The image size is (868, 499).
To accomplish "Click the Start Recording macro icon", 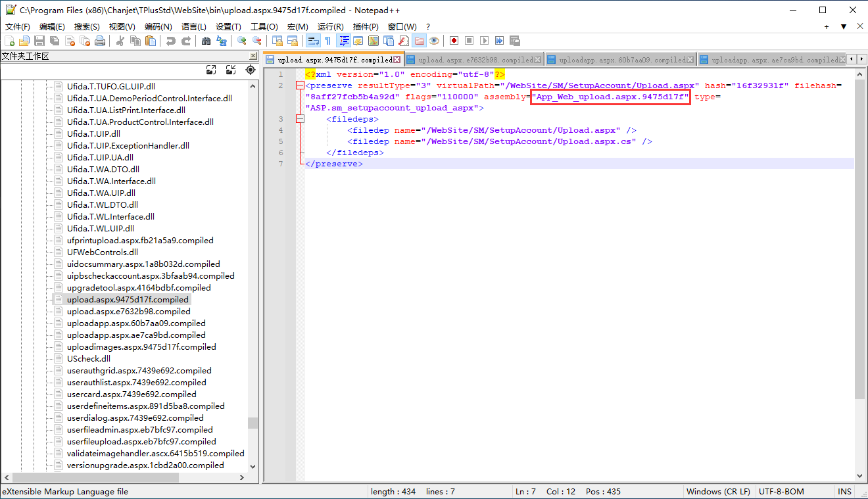I will tap(454, 41).
